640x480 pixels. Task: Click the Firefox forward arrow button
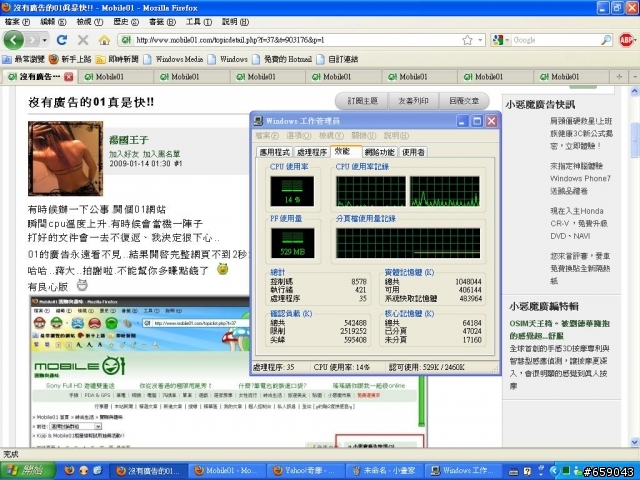click(x=32, y=40)
